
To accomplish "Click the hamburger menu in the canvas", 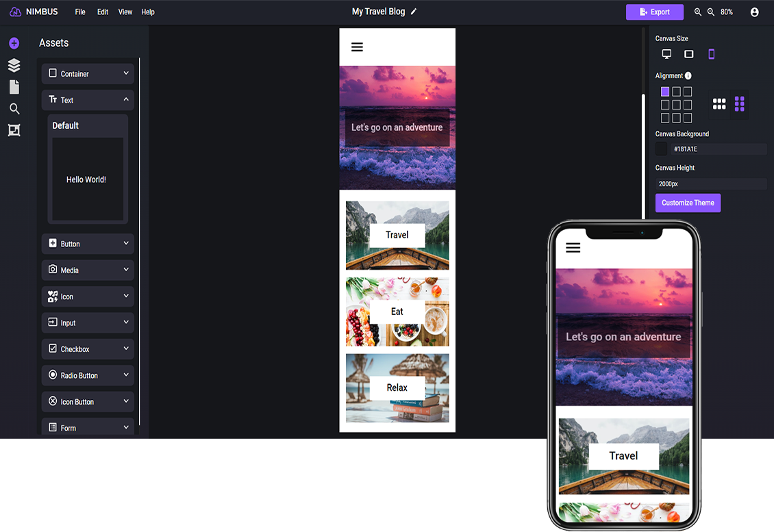I will point(357,47).
